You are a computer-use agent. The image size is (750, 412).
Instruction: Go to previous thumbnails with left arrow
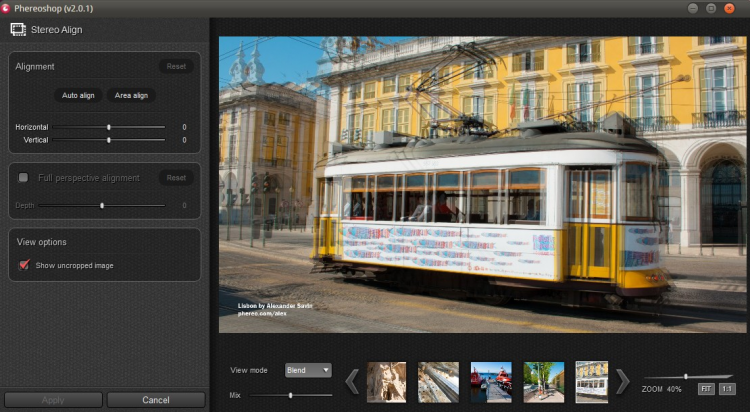[352, 381]
